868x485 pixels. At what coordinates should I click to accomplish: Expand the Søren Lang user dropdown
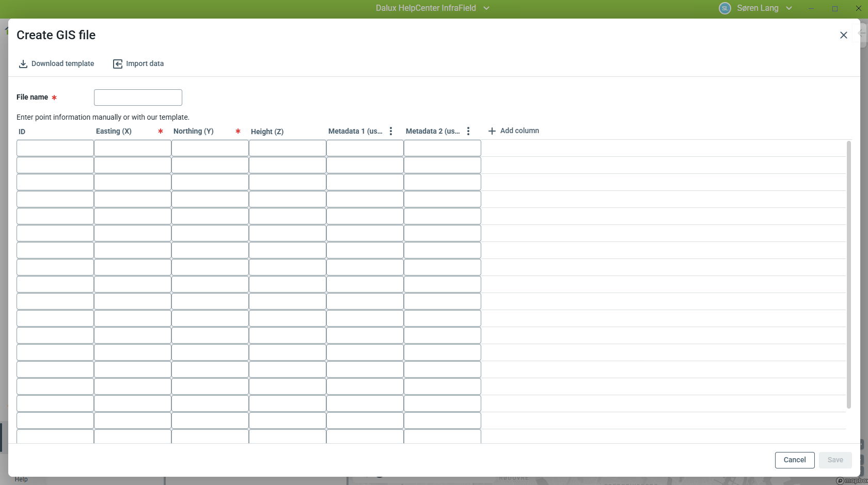click(789, 8)
